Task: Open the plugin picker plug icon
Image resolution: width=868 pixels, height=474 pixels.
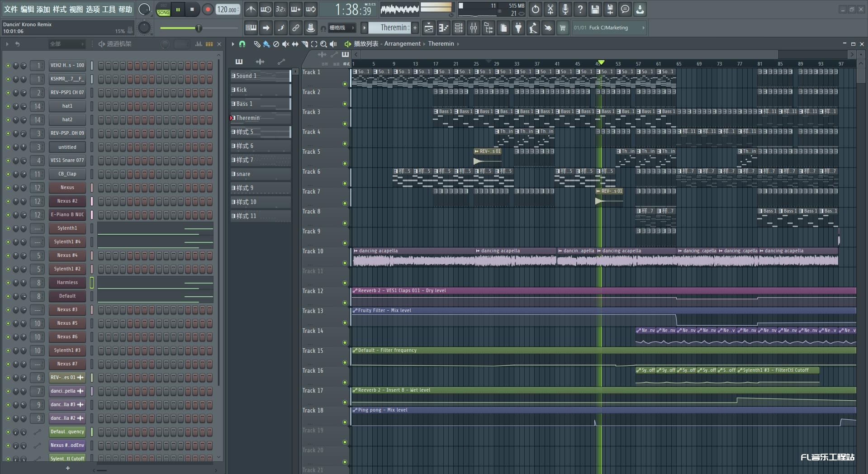Action: click(x=518, y=28)
